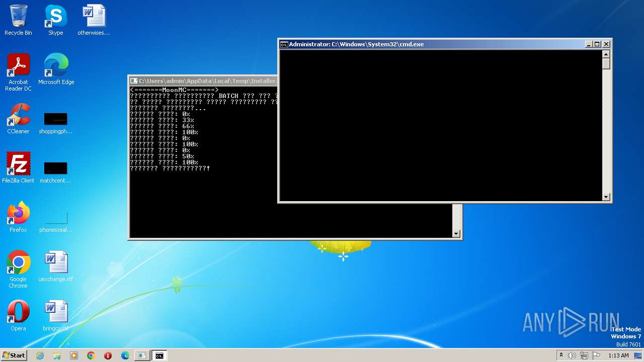Show hidden system tray icons
Screen dimensions: 644x362
561,355
